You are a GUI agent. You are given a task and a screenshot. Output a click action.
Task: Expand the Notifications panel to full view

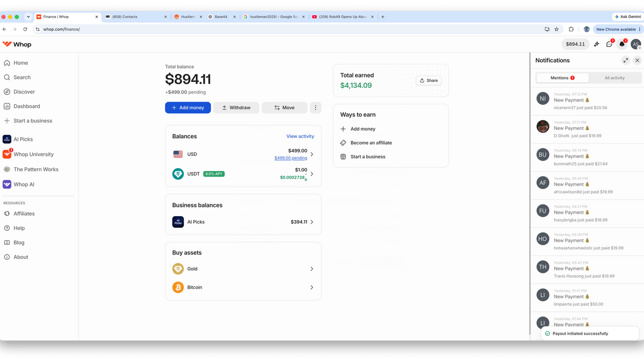625,60
